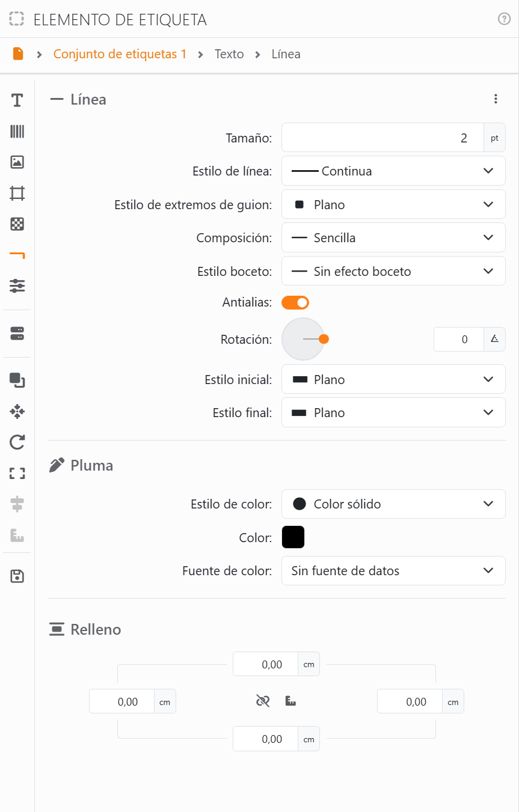Screen dimensions: 519x812
Task: Click the cm unit of top padding
Action: click(309, 664)
